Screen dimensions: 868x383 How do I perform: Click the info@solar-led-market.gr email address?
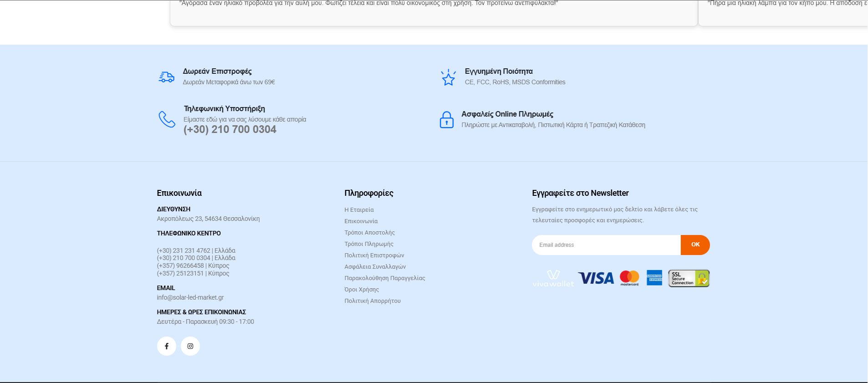click(x=190, y=297)
